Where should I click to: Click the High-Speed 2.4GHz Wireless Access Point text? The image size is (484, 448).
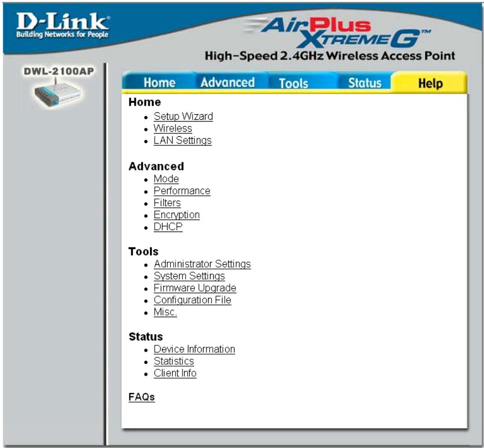pos(330,56)
